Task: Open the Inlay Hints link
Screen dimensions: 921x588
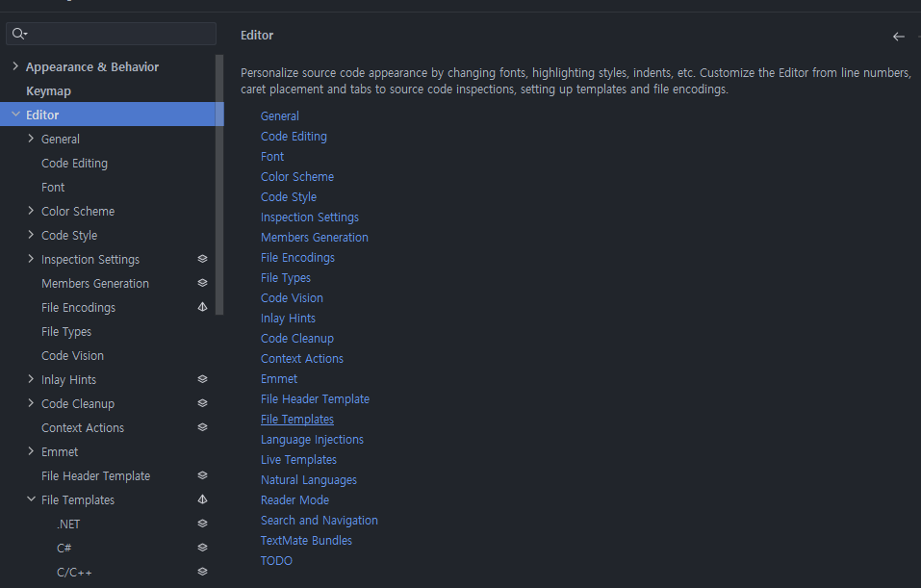Action: pos(288,319)
